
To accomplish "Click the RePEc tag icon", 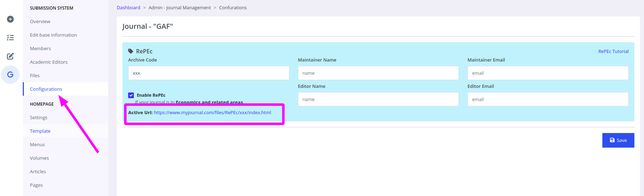I will [x=131, y=51].
